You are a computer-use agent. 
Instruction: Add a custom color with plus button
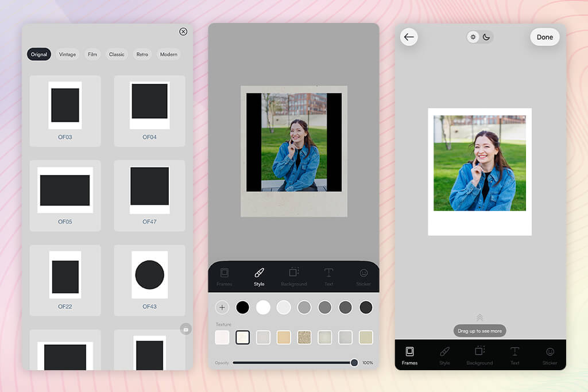pyautogui.click(x=222, y=307)
